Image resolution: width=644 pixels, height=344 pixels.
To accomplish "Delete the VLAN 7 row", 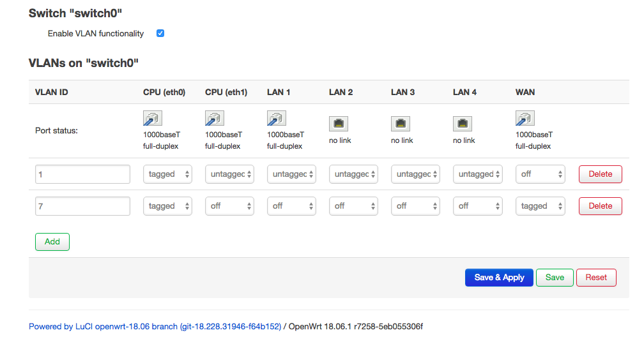I will [x=601, y=206].
